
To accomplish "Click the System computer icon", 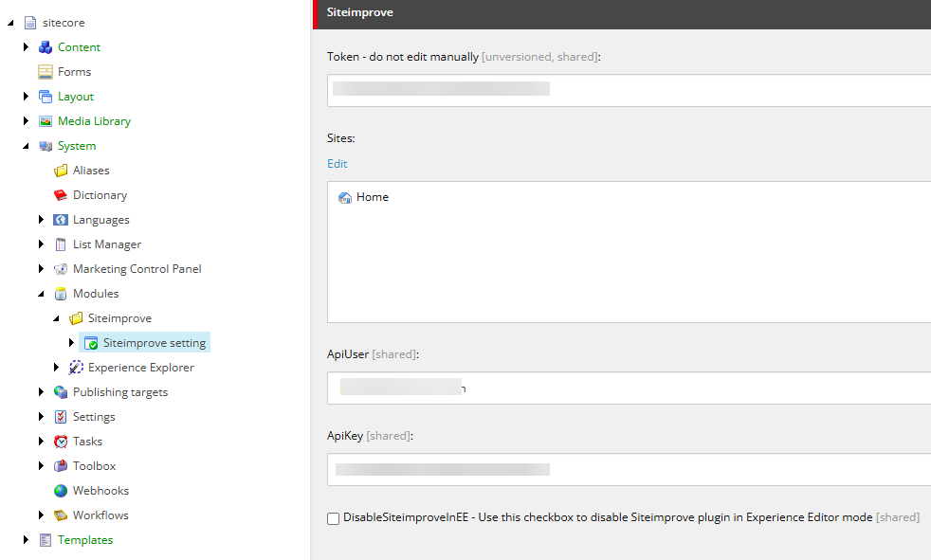I will click(46, 146).
